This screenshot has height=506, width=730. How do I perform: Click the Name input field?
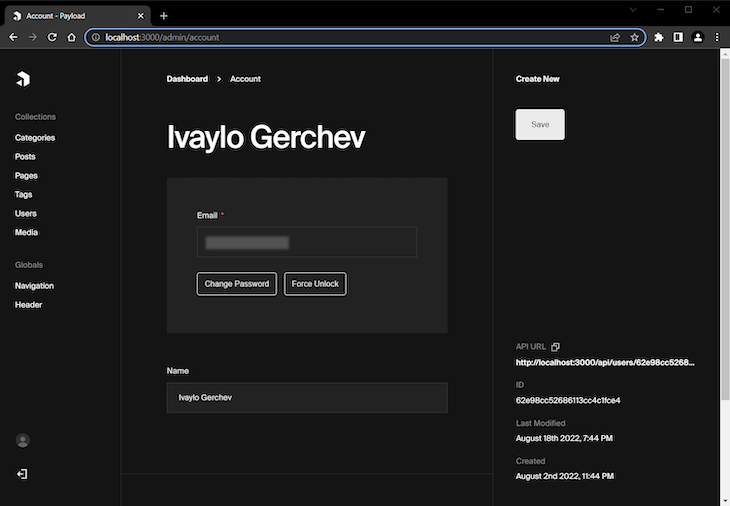pos(307,398)
